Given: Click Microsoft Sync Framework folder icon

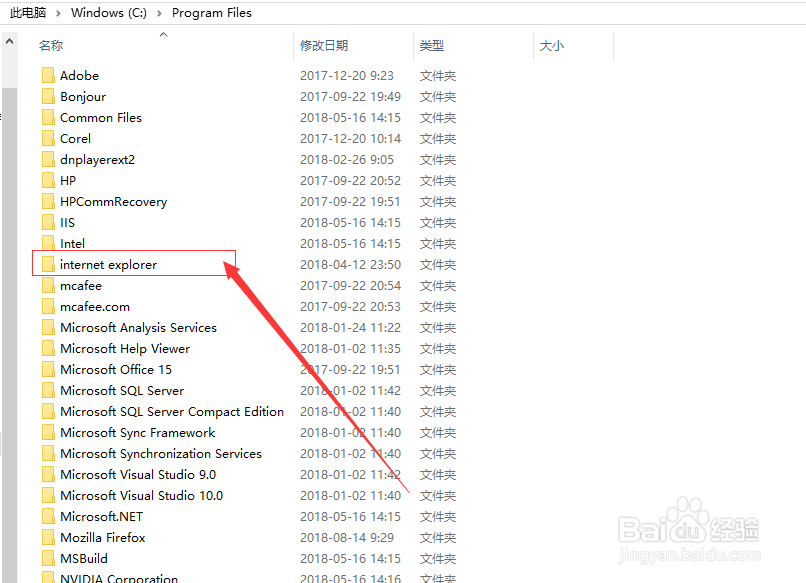Looking at the screenshot, I should coord(48,432).
